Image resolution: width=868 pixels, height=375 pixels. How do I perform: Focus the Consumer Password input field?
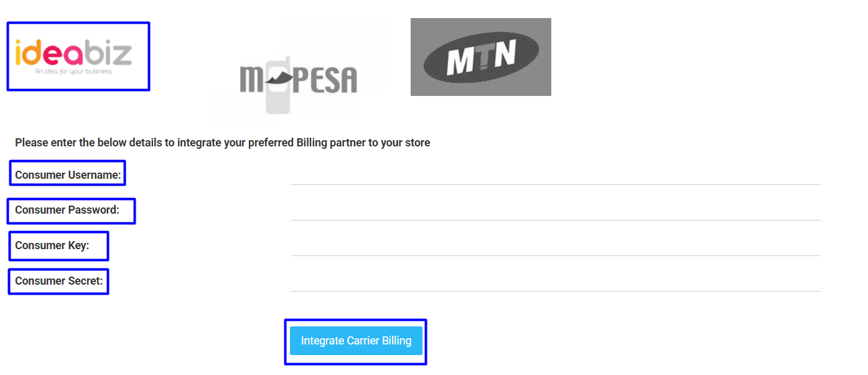556,210
